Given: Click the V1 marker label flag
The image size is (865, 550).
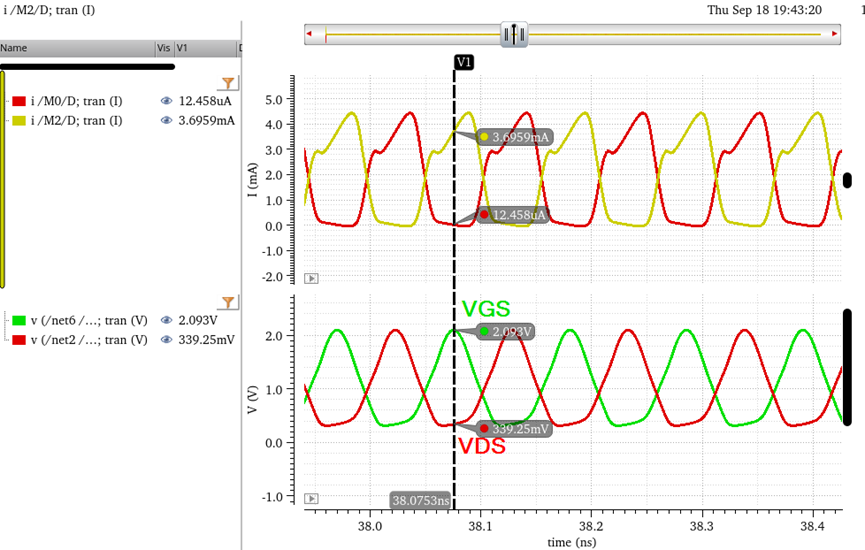Looking at the screenshot, I should point(463,62).
